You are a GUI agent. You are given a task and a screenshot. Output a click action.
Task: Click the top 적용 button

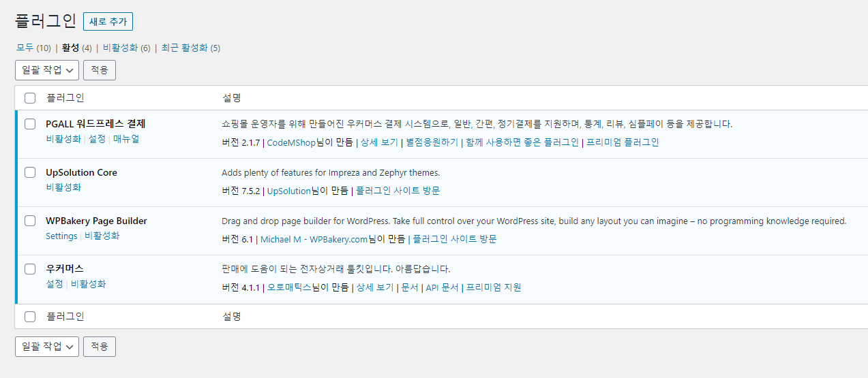point(100,70)
